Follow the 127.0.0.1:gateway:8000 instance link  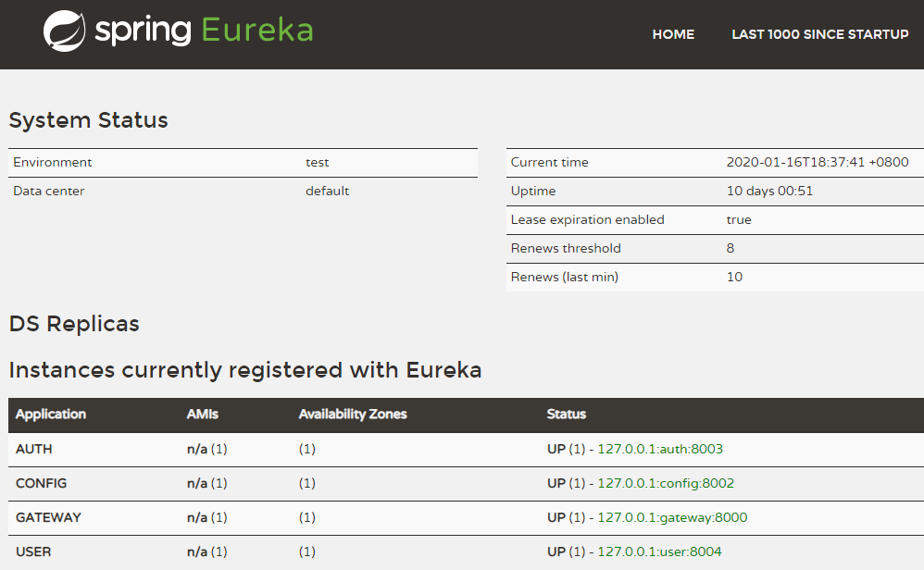tap(672, 517)
